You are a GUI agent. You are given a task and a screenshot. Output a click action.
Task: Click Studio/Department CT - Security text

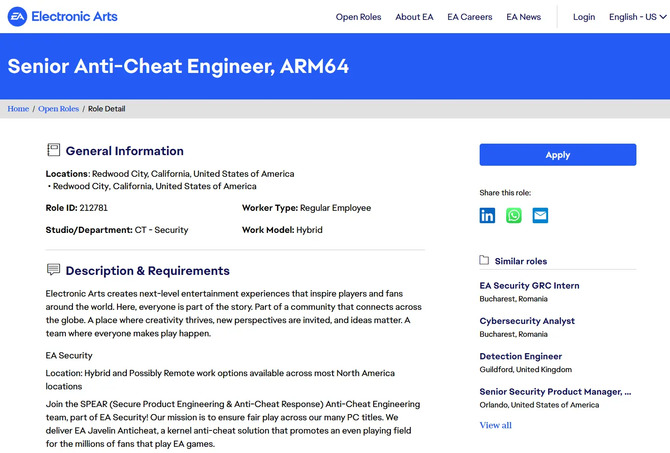pyautogui.click(x=117, y=230)
